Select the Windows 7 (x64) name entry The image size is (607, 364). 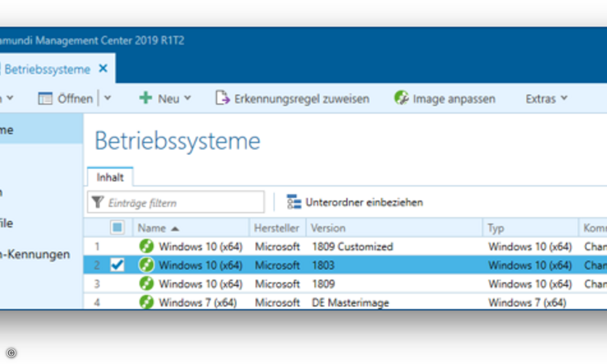pyautogui.click(x=198, y=302)
